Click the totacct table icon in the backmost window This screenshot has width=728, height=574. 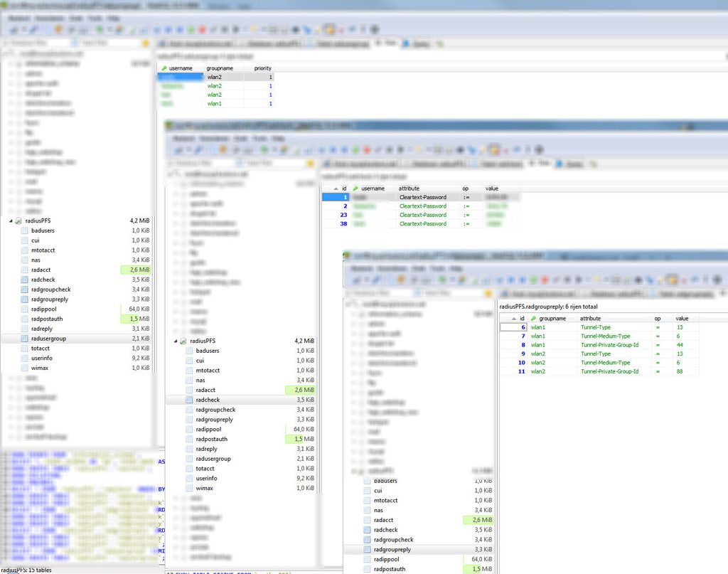point(25,349)
